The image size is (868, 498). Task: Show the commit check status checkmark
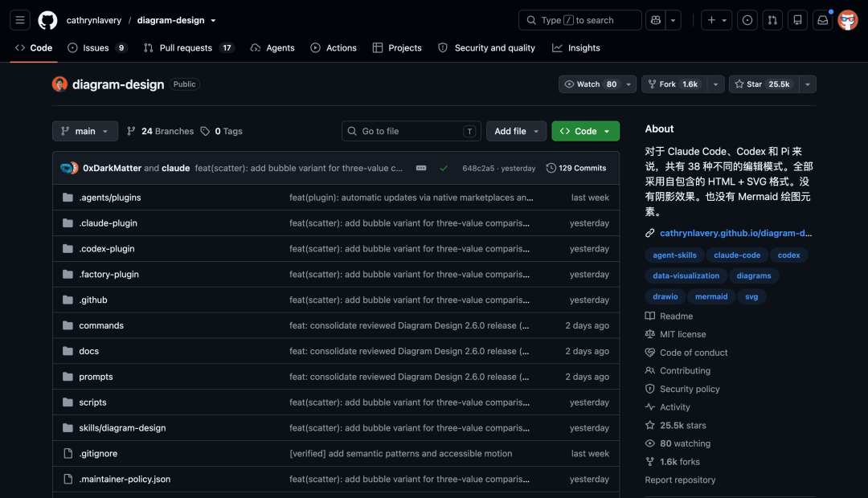click(444, 168)
